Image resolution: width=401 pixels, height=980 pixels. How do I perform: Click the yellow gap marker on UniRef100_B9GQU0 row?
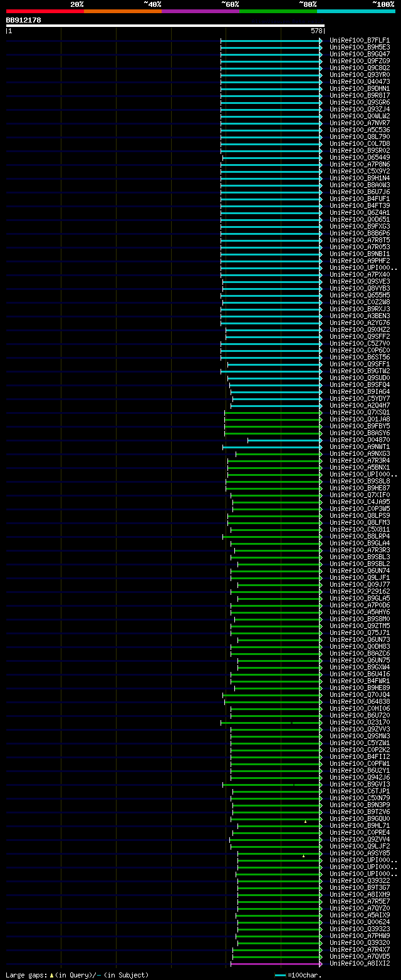[x=306, y=821]
